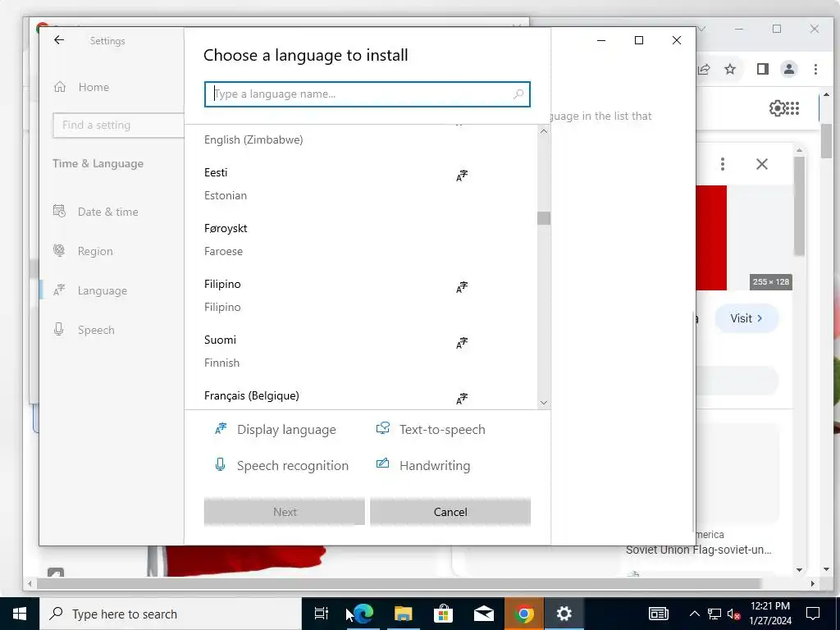Click the Text-to-speech legend icon
Viewport: 840px width, 630px height.
(x=382, y=428)
